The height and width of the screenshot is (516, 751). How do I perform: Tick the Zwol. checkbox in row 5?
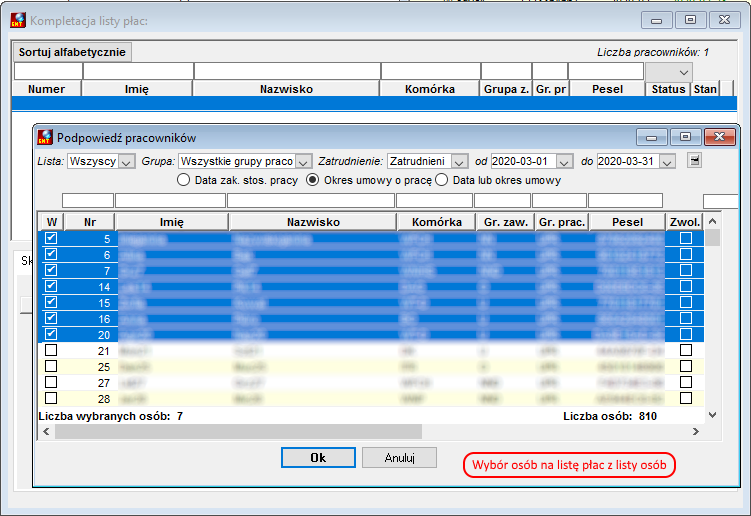[686, 238]
